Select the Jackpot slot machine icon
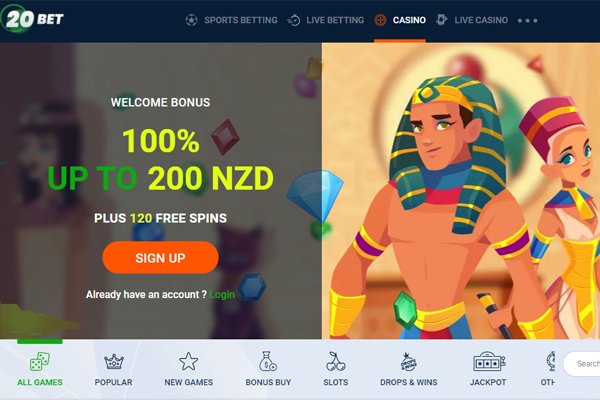600x400 pixels. pos(489,361)
